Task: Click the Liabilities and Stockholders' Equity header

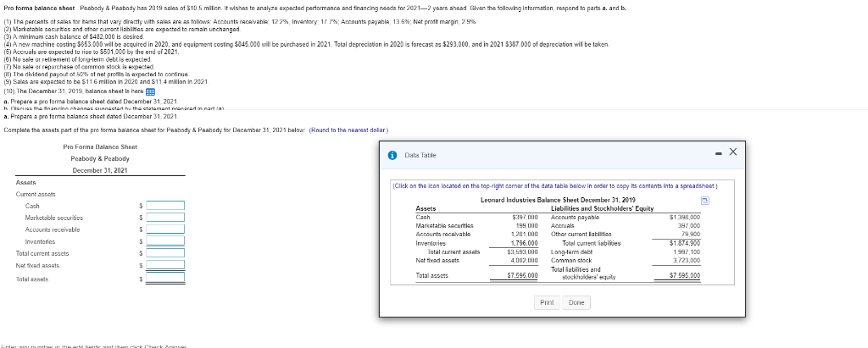Action: [x=603, y=208]
